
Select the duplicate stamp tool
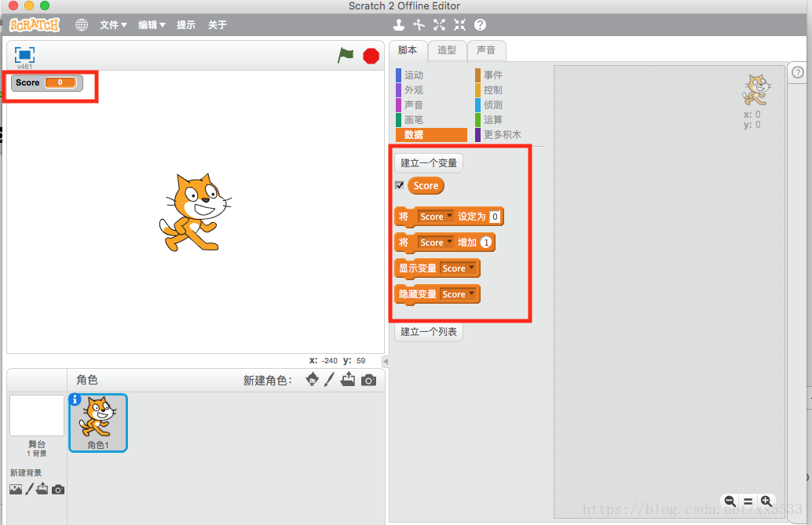pyautogui.click(x=398, y=25)
